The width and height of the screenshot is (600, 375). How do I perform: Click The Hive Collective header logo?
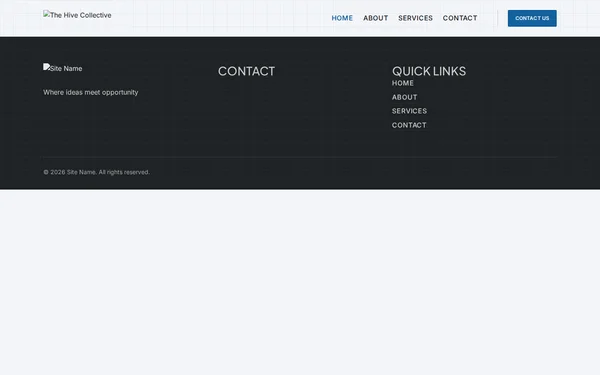(x=77, y=15)
